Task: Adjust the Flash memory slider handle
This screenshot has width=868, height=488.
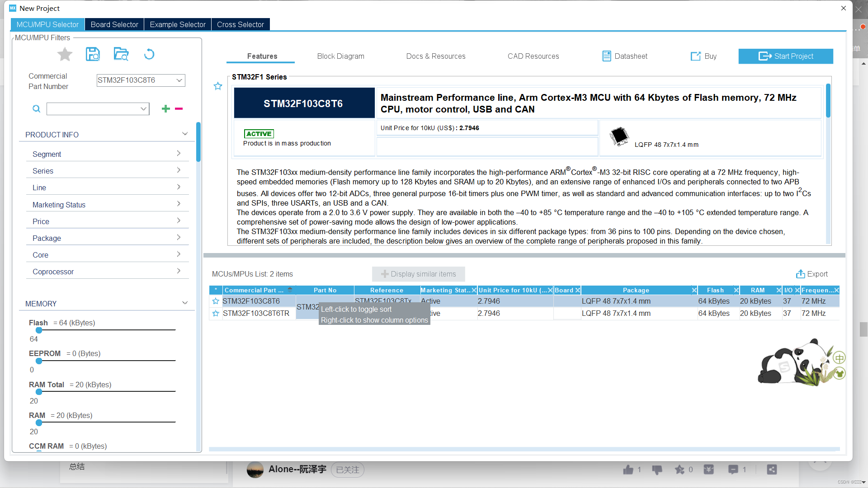Action: 39,330
